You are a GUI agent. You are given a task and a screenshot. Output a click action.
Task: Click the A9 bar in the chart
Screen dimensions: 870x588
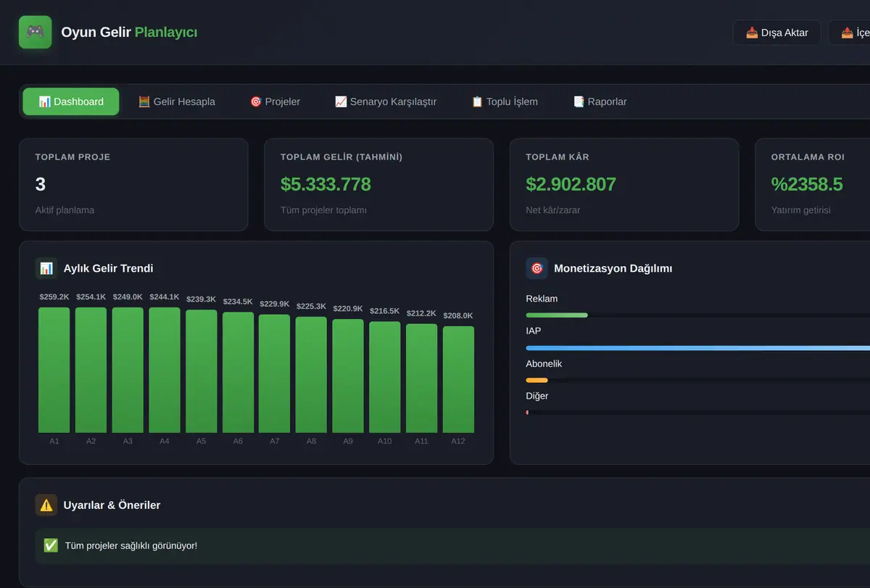(349, 376)
